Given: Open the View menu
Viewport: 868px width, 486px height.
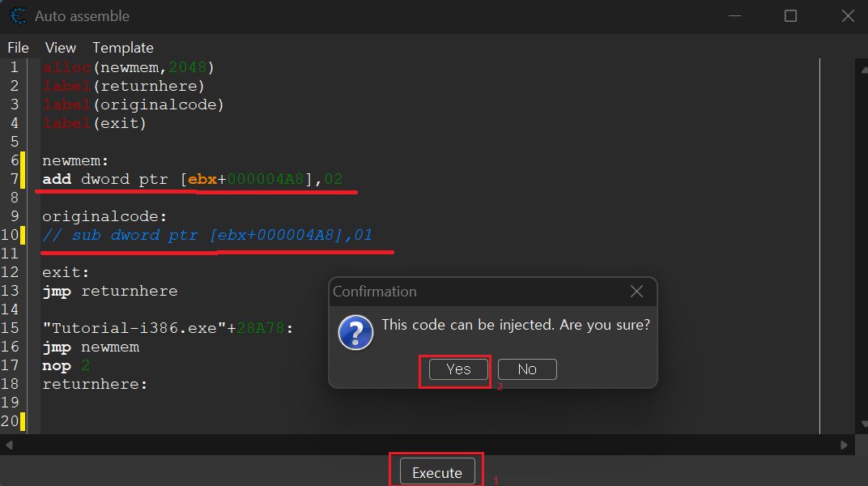Looking at the screenshot, I should [x=61, y=48].
